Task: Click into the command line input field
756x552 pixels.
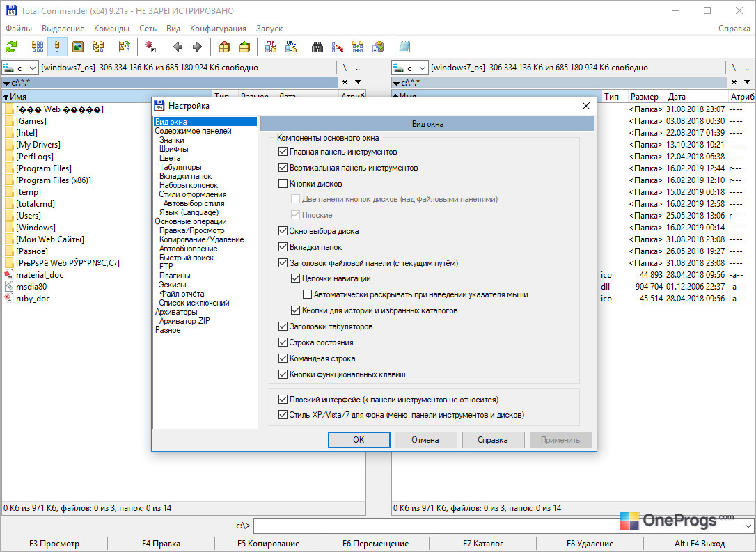Action: pyautogui.click(x=498, y=526)
